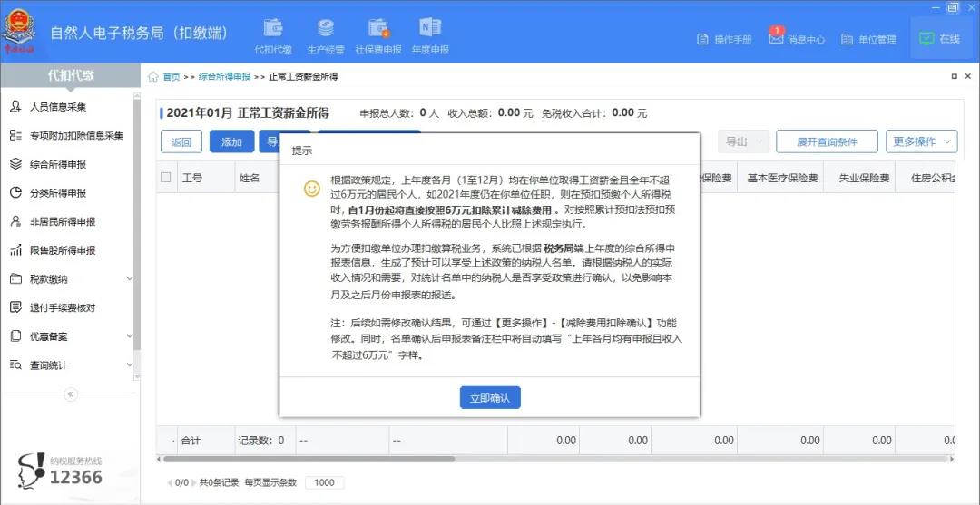The image size is (980, 505).
Task: Open 单位管理 in the header
Action: click(868, 39)
